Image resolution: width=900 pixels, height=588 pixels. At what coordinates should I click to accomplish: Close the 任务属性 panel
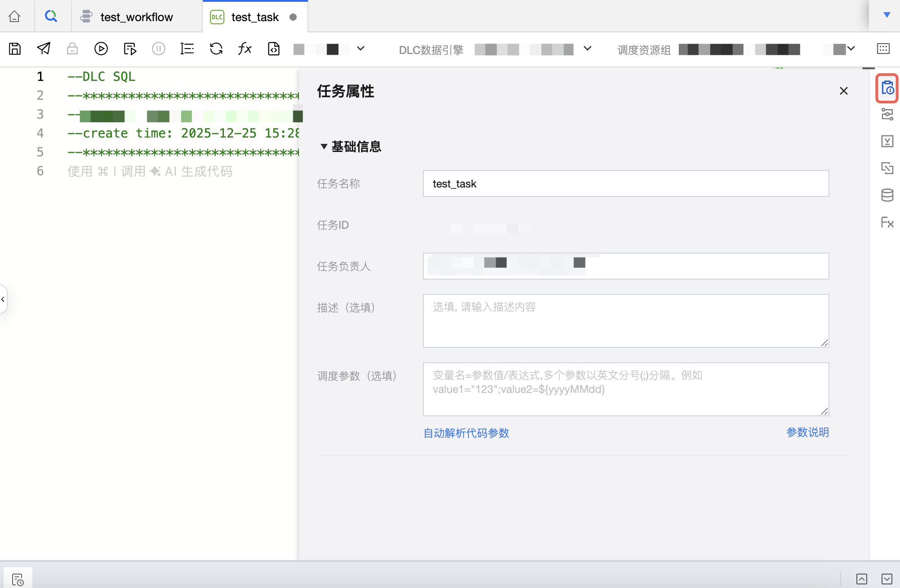click(x=843, y=91)
